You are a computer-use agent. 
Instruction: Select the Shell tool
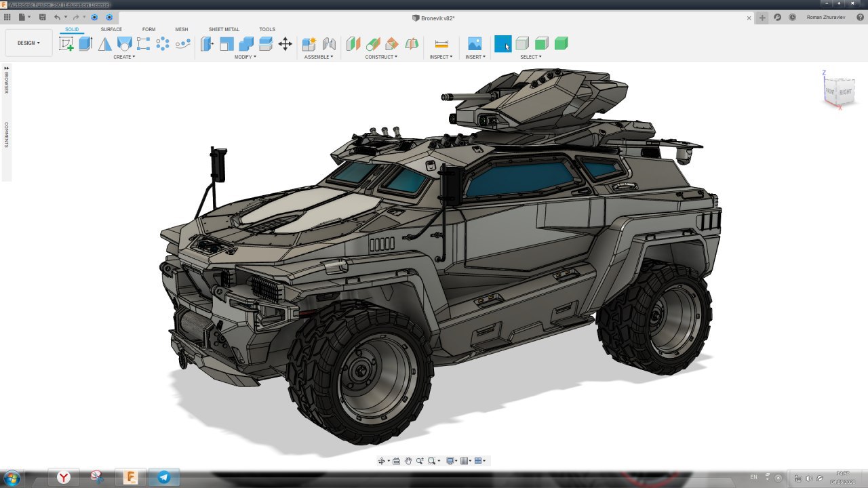(226, 44)
